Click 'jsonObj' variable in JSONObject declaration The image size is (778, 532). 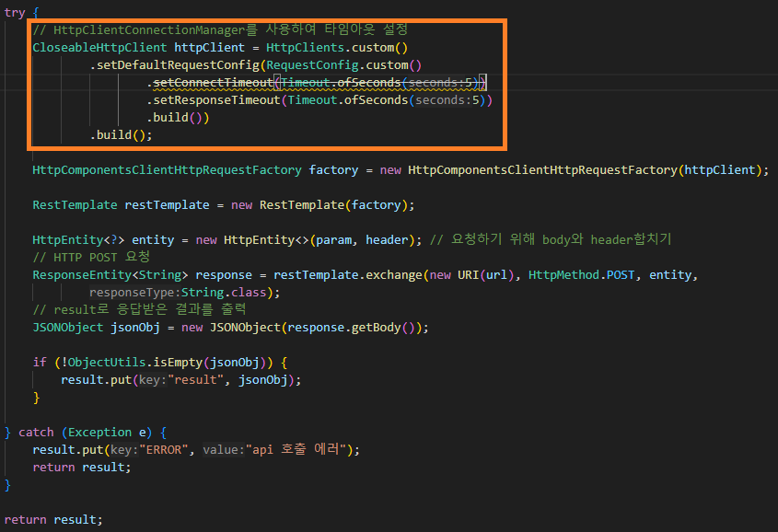[135, 328]
